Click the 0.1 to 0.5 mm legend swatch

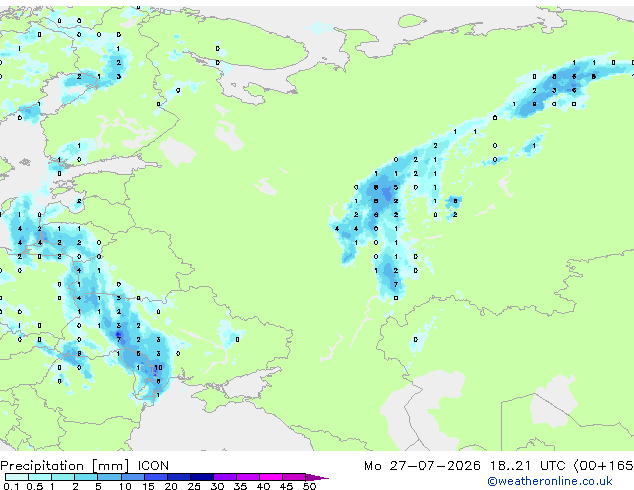pyautogui.click(x=17, y=477)
